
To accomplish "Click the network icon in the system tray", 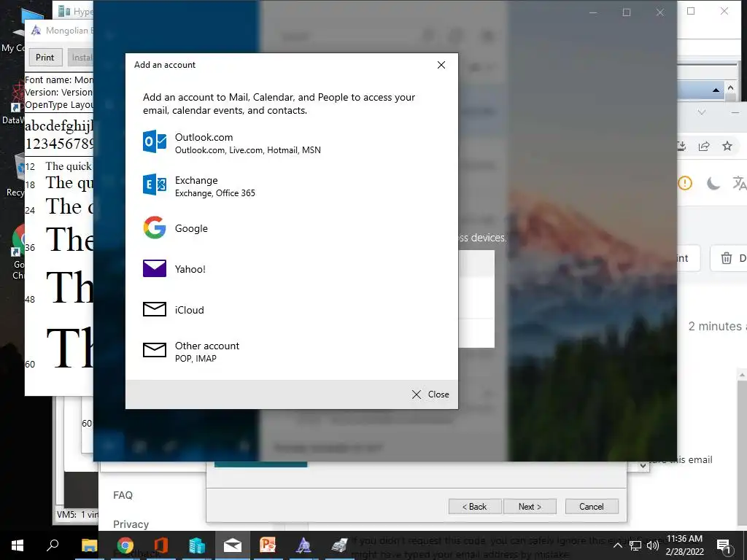I will coord(635,545).
